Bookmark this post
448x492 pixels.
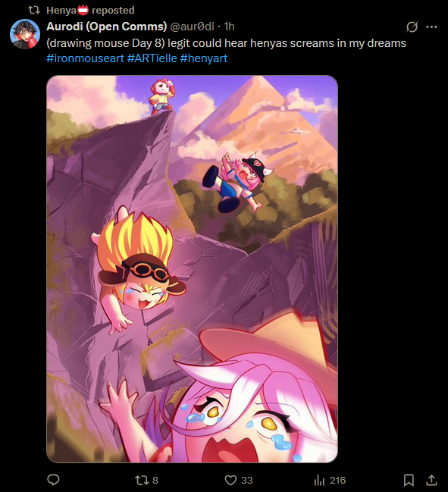click(409, 480)
